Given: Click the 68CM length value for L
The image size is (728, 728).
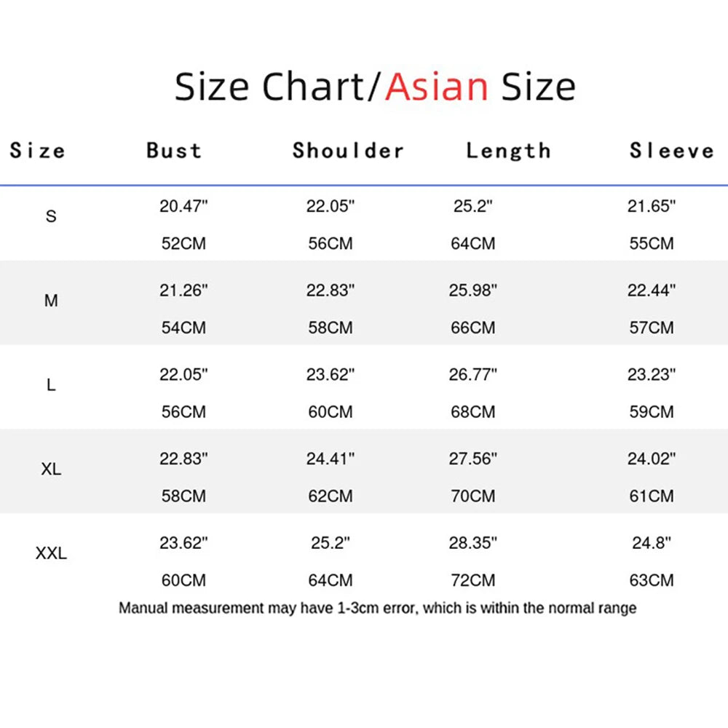Looking at the screenshot, I should tap(473, 412).
